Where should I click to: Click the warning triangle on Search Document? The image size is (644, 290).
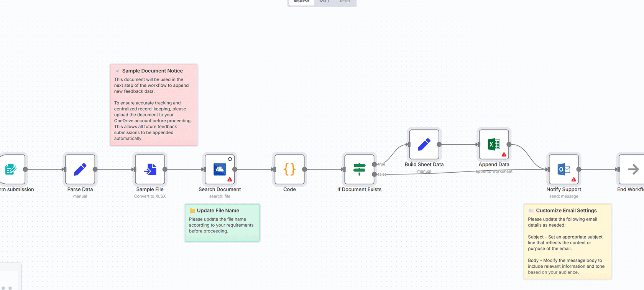coord(230,180)
